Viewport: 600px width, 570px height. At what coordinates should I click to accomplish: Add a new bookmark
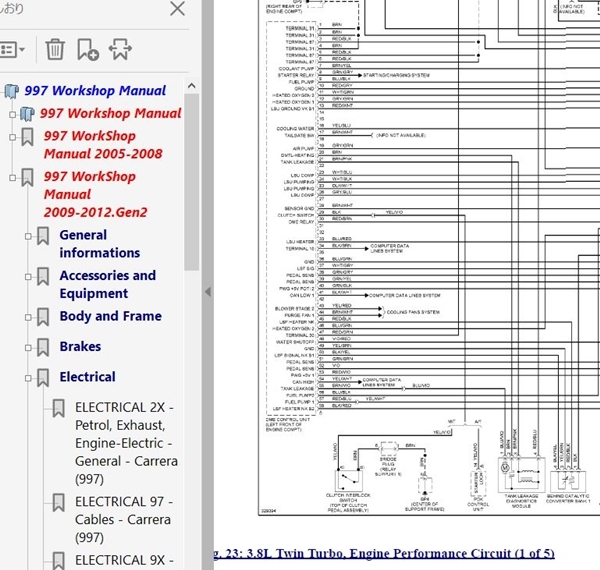[x=88, y=49]
